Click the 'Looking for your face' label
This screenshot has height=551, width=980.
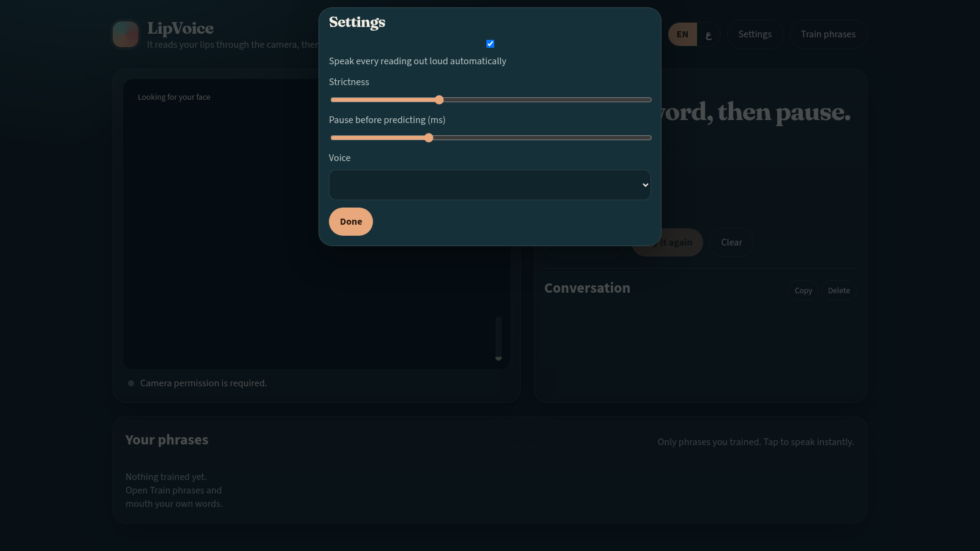(174, 97)
